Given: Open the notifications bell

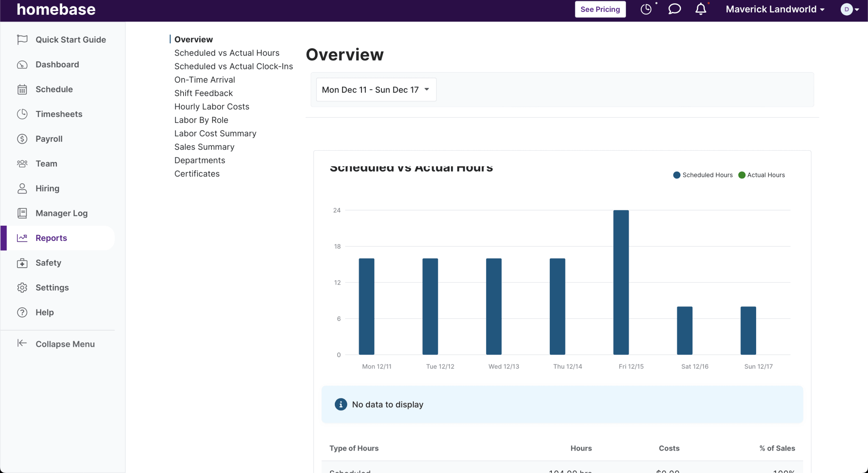Looking at the screenshot, I should pyautogui.click(x=701, y=9).
